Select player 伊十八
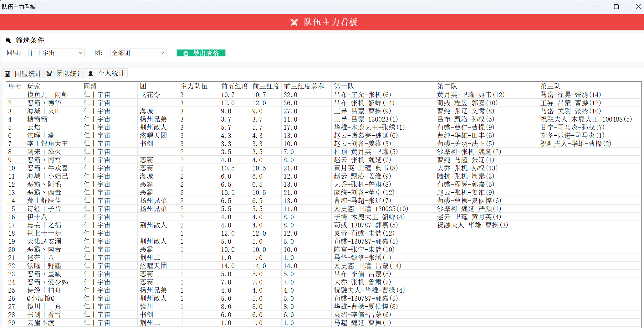Viewport: 644px width, 328px height. [x=37, y=217]
